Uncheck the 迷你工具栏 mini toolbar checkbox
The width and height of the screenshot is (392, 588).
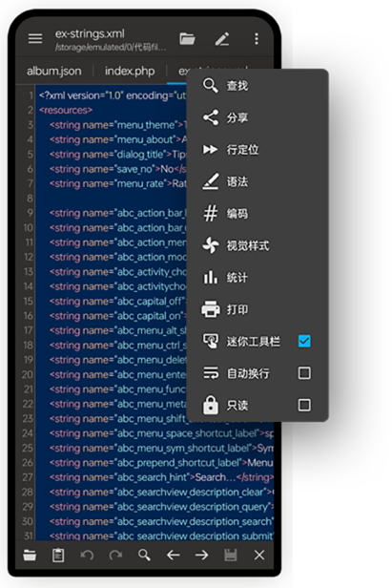304,342
